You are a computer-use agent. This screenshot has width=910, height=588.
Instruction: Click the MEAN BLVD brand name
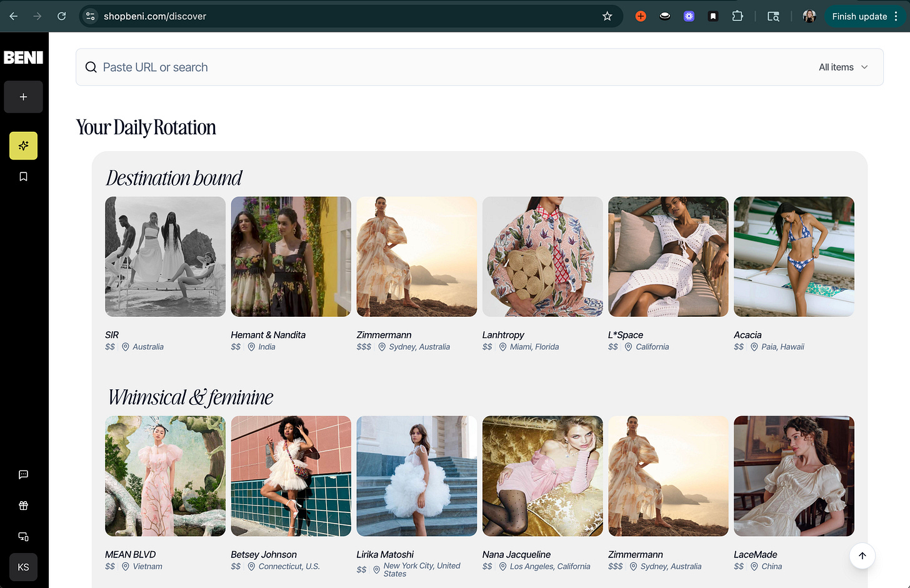(131, 554)
